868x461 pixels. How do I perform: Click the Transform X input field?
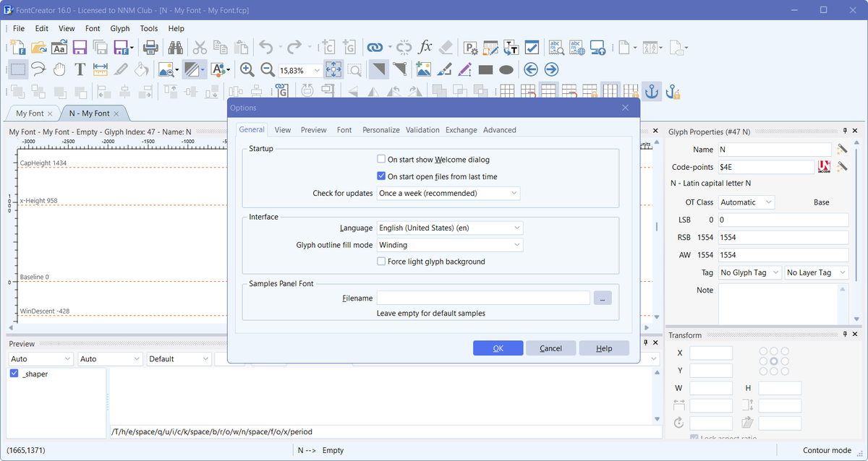711,353
